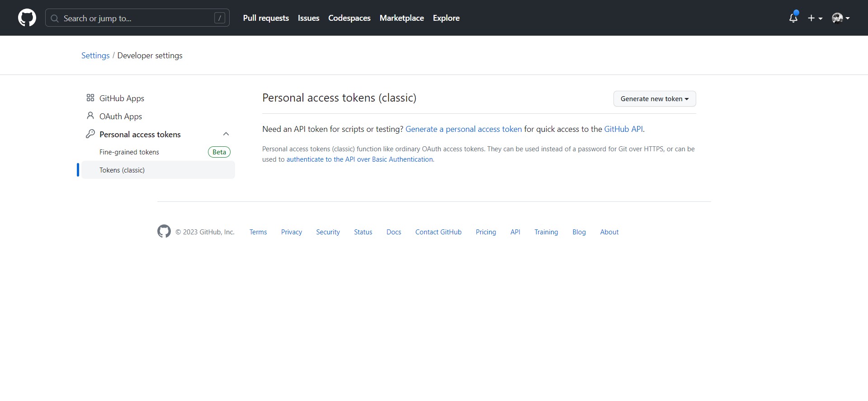Click the Beta badge
Image resolution: width=868 pixels, height=401 pixels.
[x=219, y=152]
